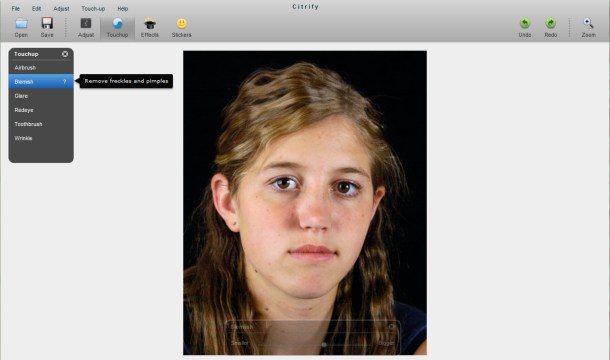The height and width of the screenshot is (360, 610).
Task: Click the Blemish brush size slider handle
Action: (x=324, y=344)
